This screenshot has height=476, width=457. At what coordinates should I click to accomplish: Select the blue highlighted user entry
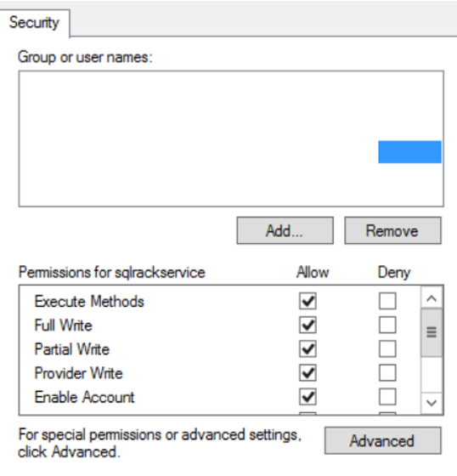point(409,152)
